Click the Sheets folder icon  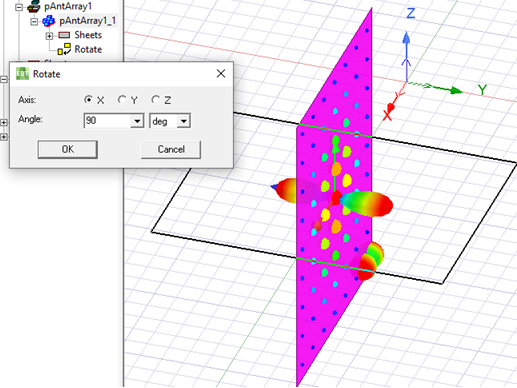click(x=64, y=35)
